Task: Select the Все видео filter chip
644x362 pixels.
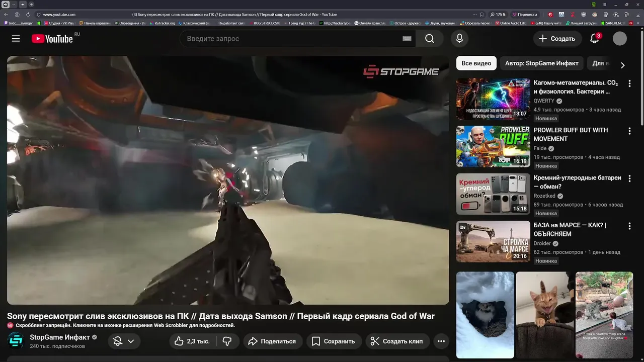Action: click(x=476, y=63)
